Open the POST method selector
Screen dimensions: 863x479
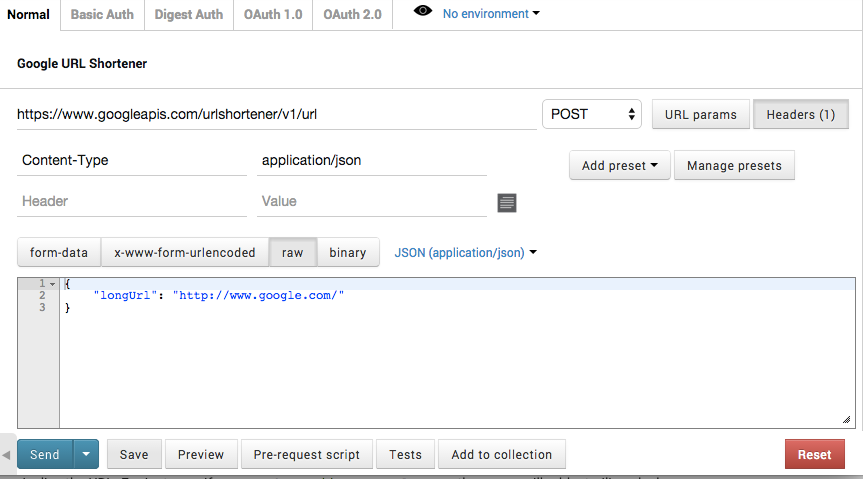point(592,114)
